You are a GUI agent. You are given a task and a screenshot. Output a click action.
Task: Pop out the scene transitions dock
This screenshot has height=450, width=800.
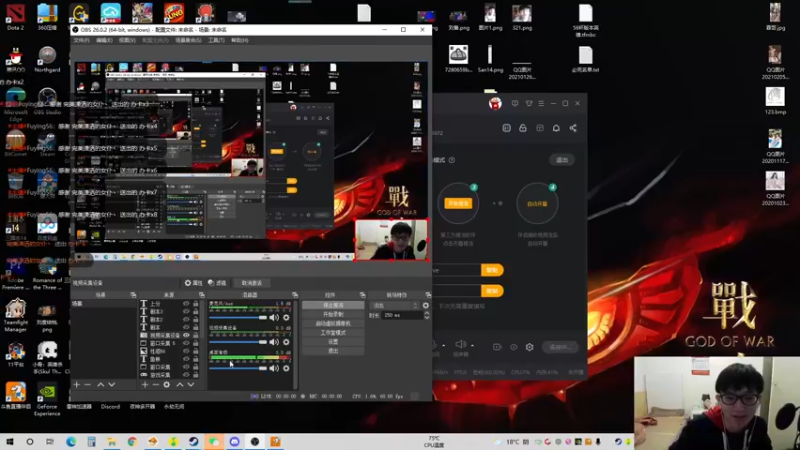[428, 295]
